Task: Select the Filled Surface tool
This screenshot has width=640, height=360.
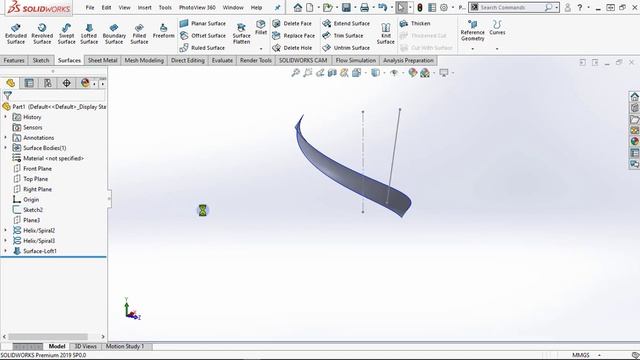Action: [139, 33]
